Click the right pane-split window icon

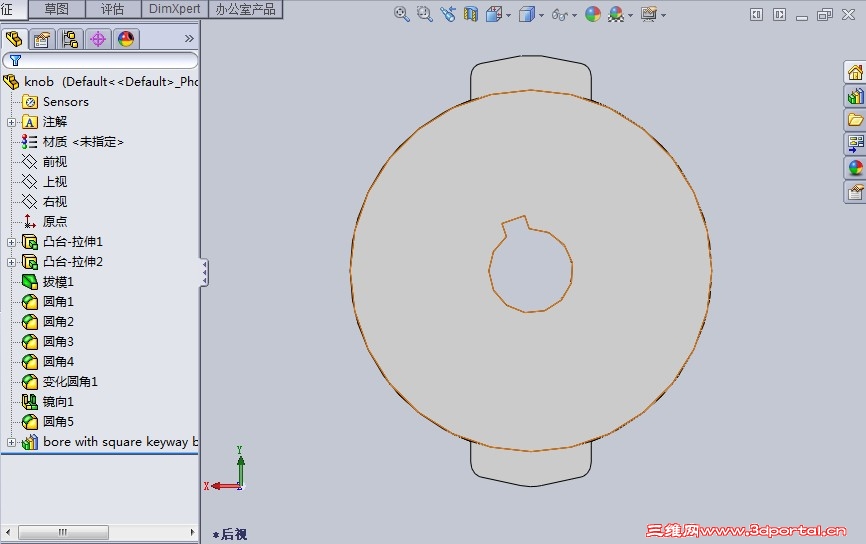tap(779, 15)
